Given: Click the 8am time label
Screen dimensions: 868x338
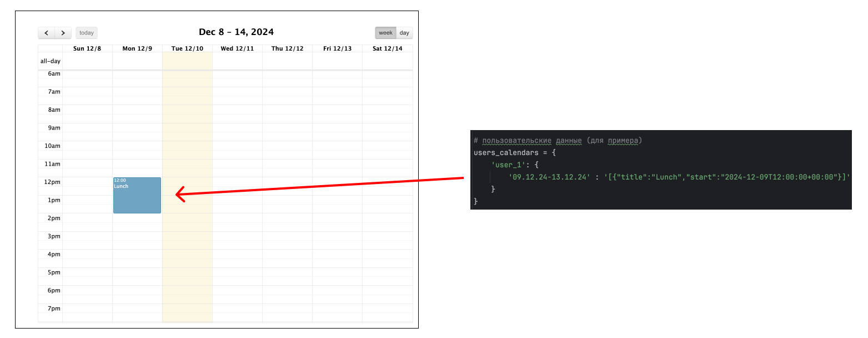Looking at the screenshot, I should coord(54,110).
